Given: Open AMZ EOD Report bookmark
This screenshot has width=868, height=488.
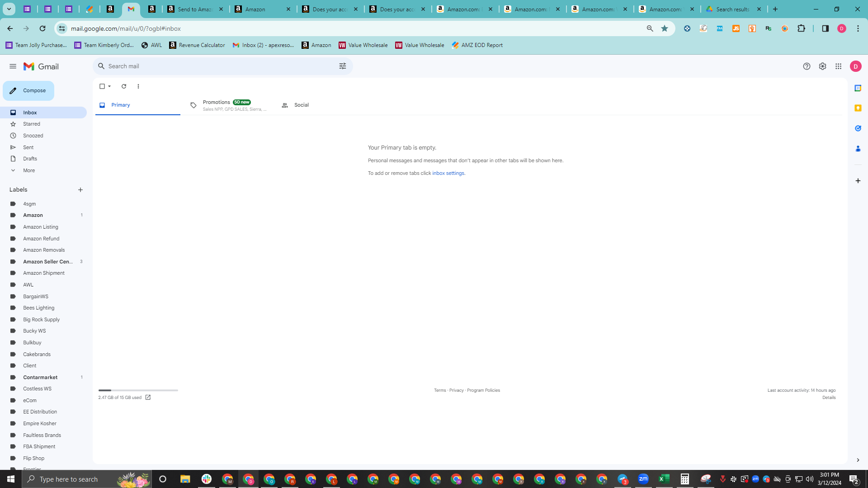Looking at the screenshot, I should (x=477, y=45).
